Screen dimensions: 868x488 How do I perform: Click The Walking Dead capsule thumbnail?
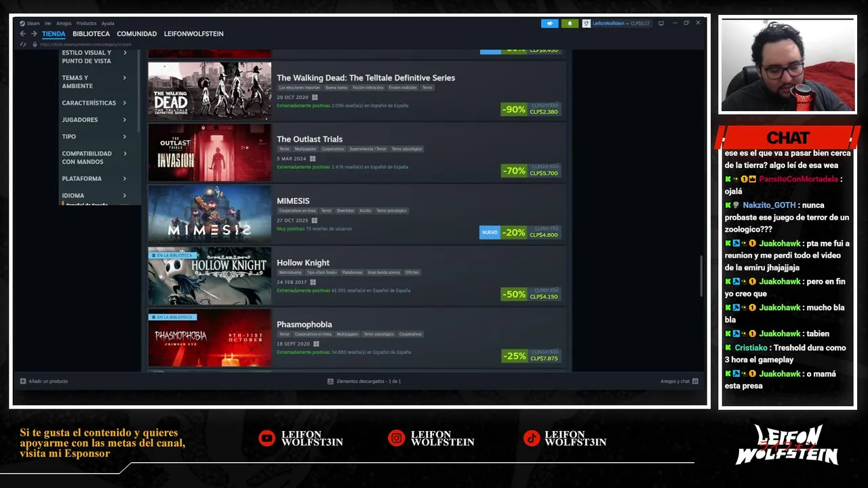210,91
